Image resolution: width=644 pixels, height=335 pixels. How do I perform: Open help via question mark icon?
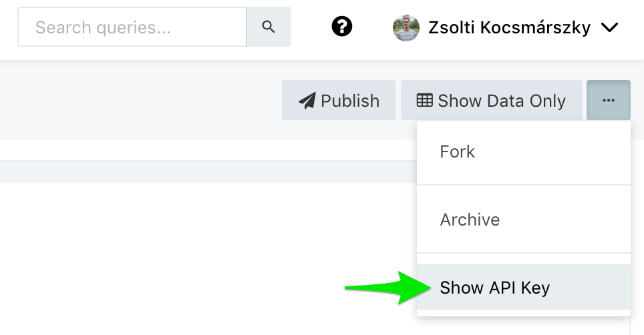click(x=342, y=27)
